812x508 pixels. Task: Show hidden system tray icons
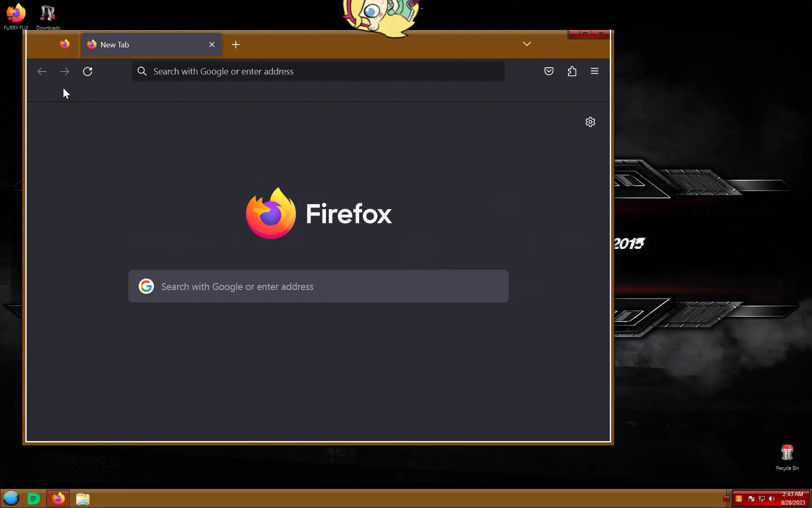(726, 499)
